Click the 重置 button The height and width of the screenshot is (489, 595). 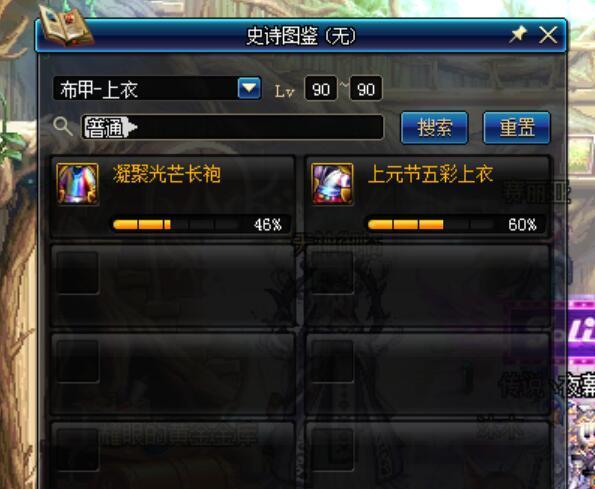coord(516,127)
